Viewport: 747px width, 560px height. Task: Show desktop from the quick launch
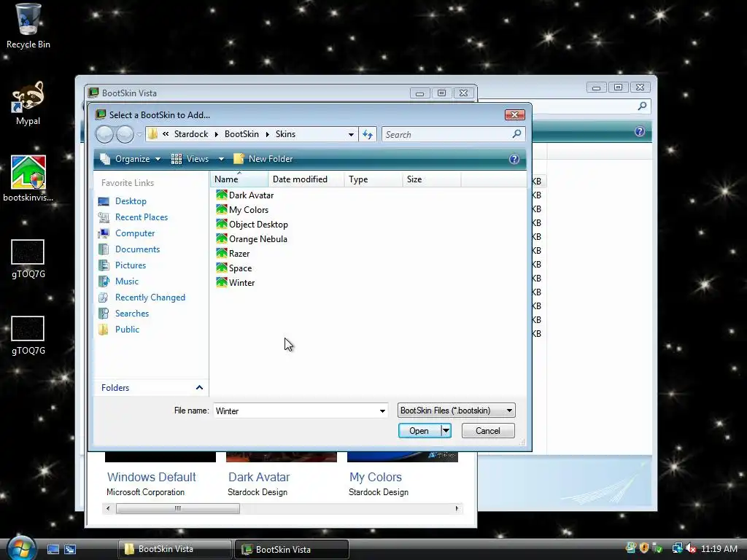pos(53,550)
